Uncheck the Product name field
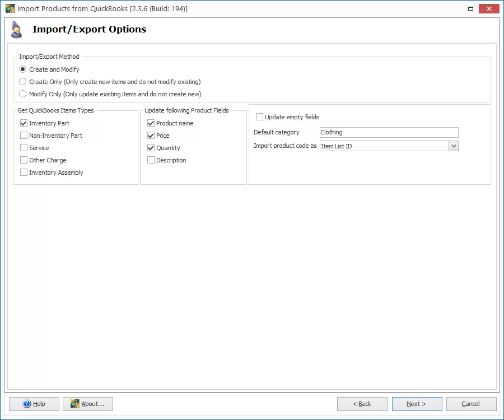504x420 pixels. point(151,123)
